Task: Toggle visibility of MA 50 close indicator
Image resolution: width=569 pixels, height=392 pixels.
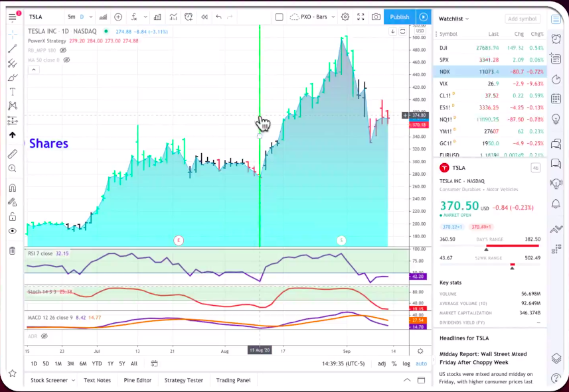Action: tap(66, 60)
